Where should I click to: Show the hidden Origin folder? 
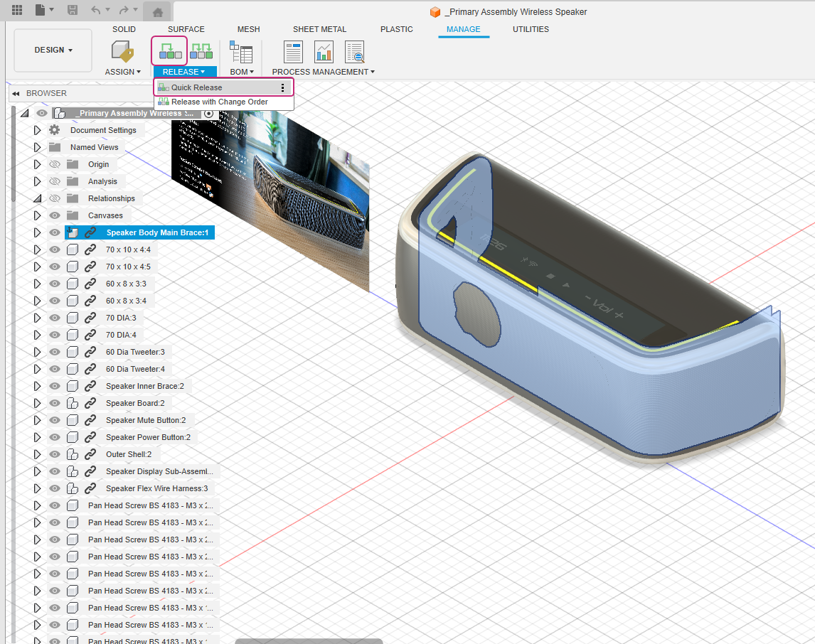[x=55, y=165]
